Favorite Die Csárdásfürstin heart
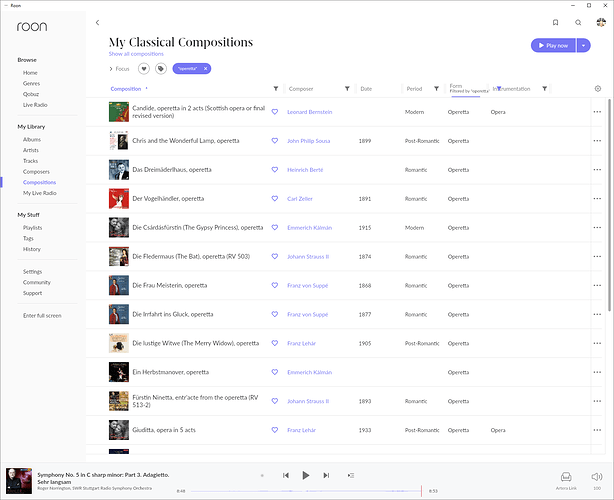Image resolution: width=614 pixels, height=500 pixels. 275,227
